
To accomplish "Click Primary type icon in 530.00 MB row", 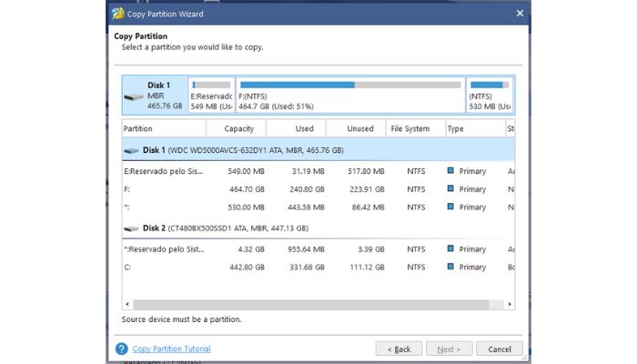I will coord(450,207).
